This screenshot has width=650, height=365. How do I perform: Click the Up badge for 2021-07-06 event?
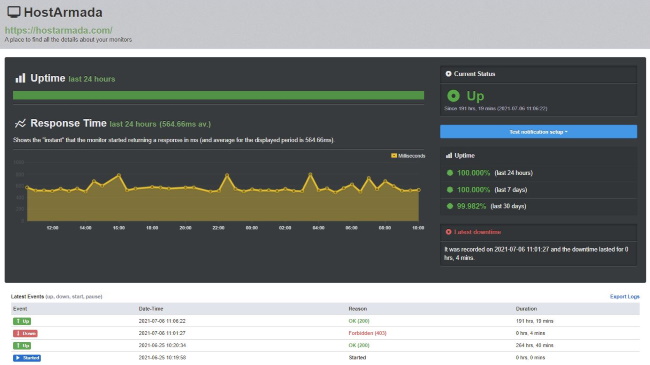point(22,321)
